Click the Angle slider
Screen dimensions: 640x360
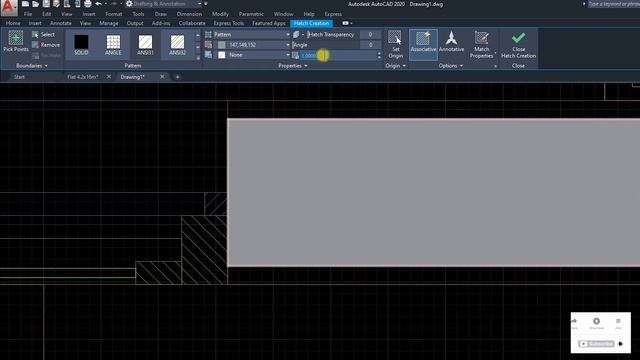point(326,45)
